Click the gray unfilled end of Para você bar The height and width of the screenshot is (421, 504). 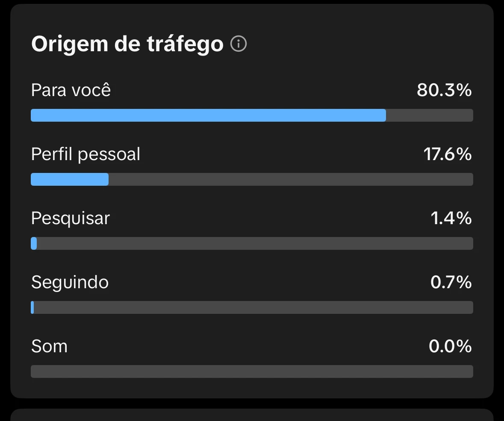(x=429, y=115)
